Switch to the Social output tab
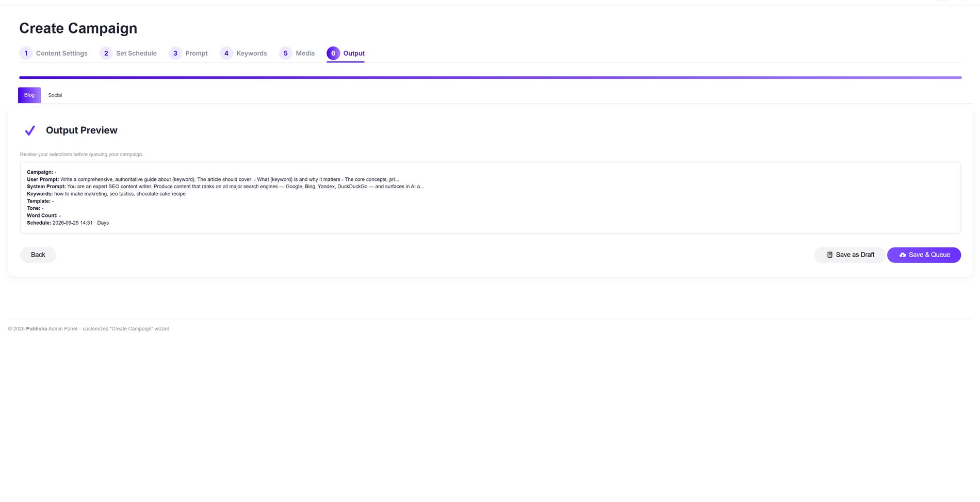Image resolution: width=980 pixels, height=502 pixels. pyautogui.click(x=55, y=95)
